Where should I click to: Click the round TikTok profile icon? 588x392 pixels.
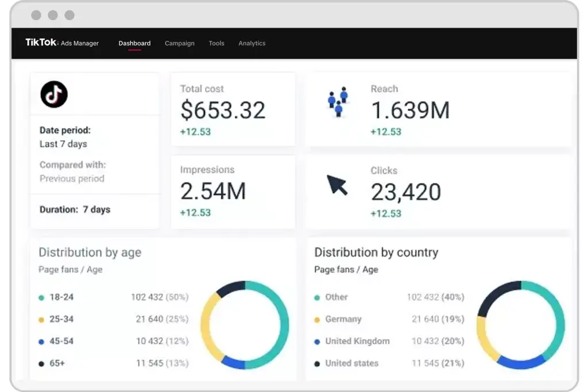(x=54, y=94)
